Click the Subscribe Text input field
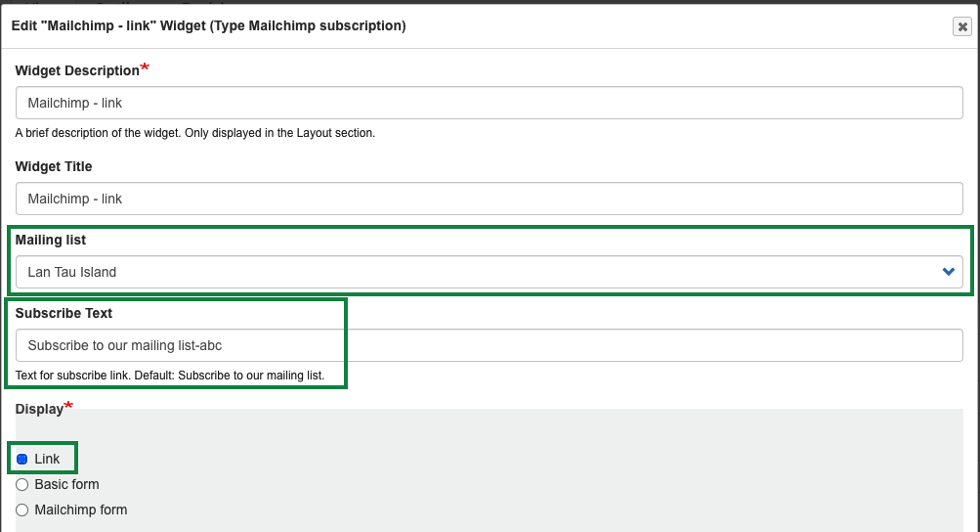The image size is (980, 532). [x=489, y=345]
